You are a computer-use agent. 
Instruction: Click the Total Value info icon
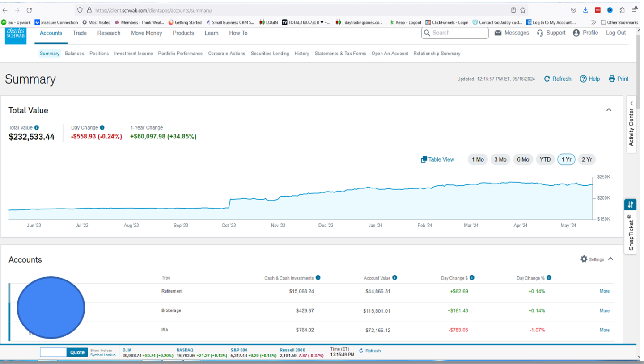click(x=37, y=128)
